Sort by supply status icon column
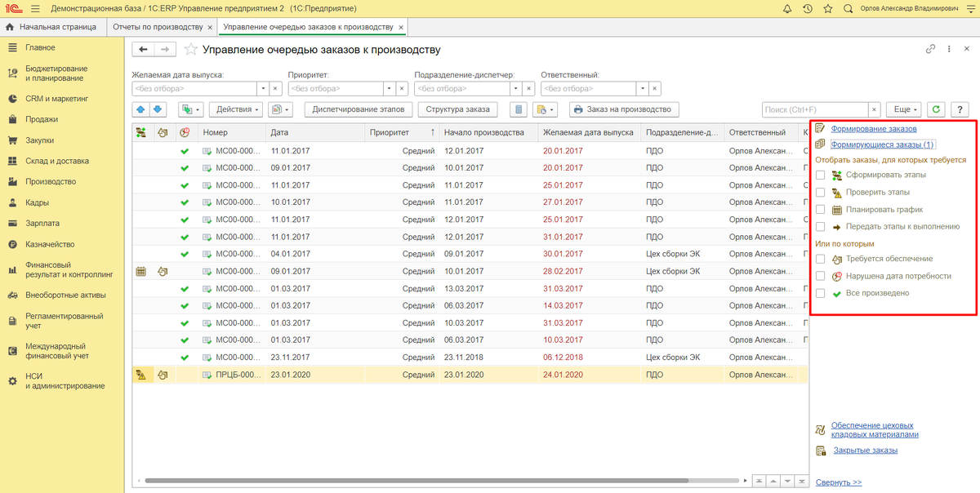 pyautogui.click(x=163, y=132)
